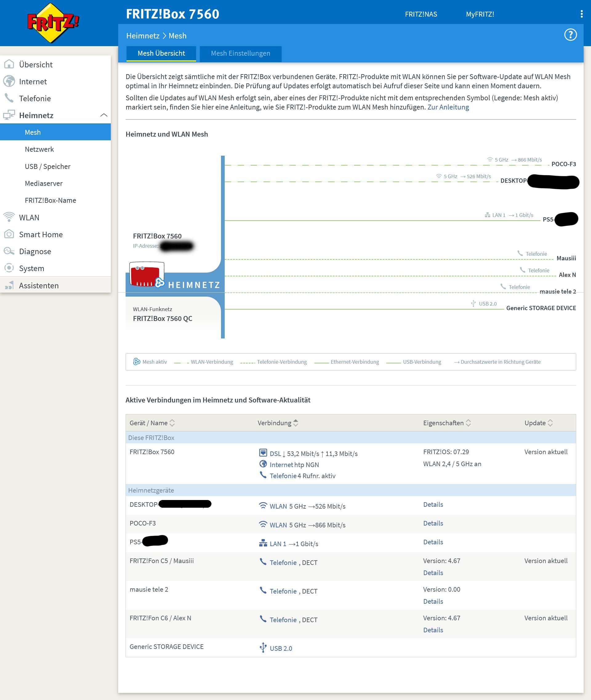Open Netzwerk in the sidebar
This screenshot has width=591, height=700.
point(39,149)
